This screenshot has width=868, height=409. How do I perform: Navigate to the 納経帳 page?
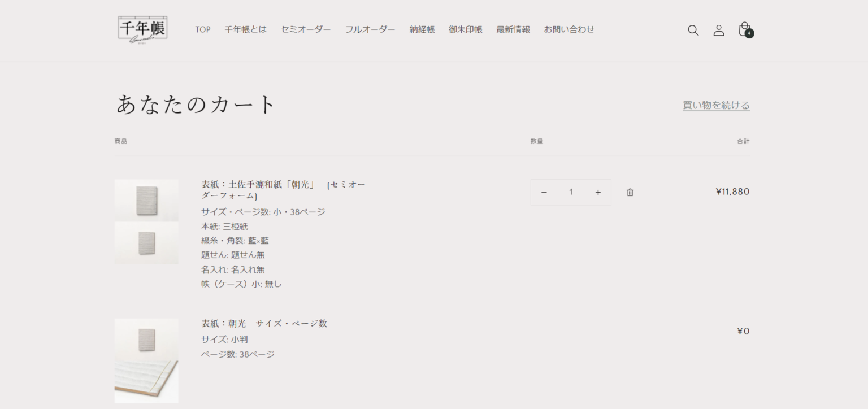click(422, 29)
